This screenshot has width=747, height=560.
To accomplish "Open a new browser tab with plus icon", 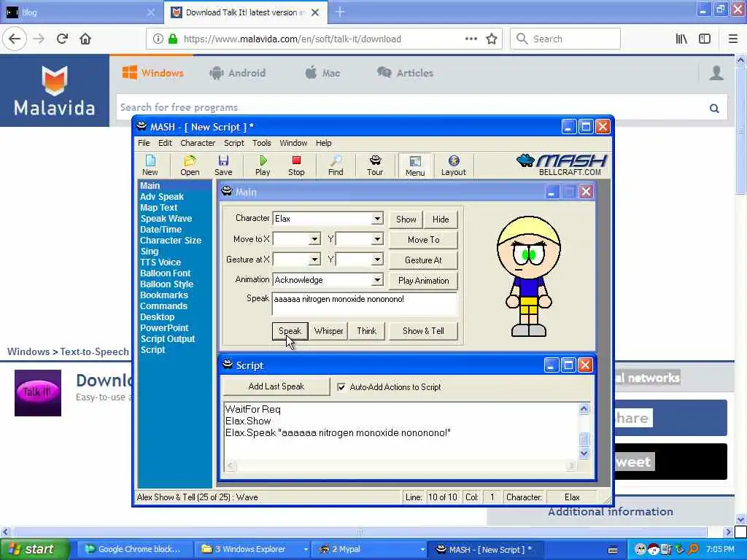I will (340, 12).
